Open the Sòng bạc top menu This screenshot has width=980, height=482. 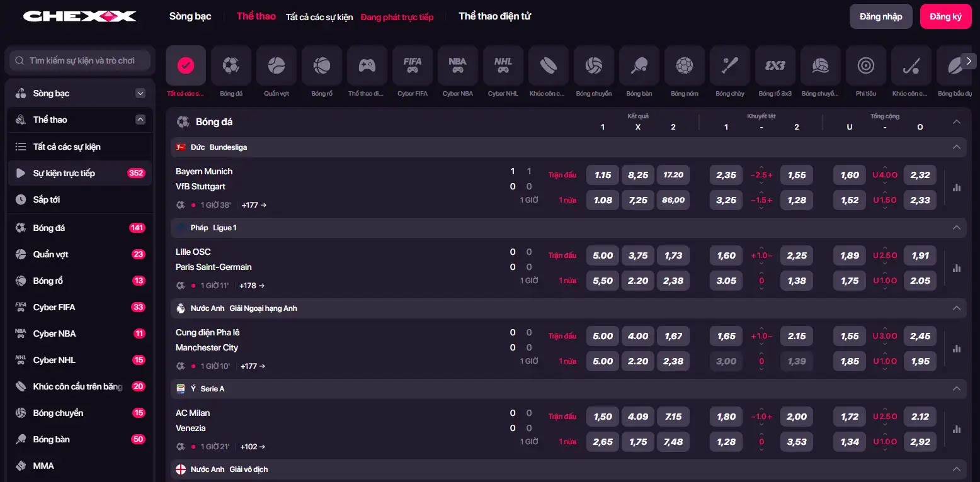point(190,16)
